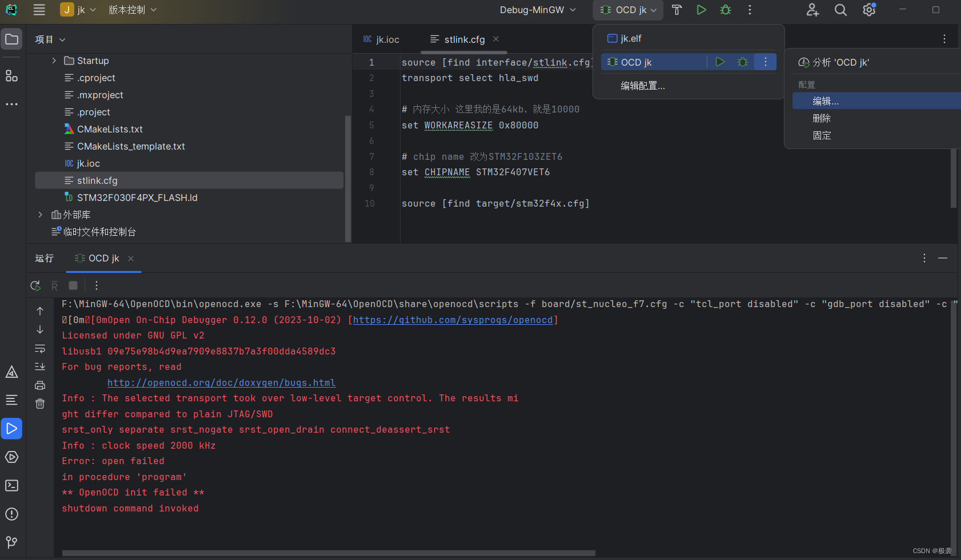This screenshot has height=560, width=961.
Task: Open openocd.org bugs.html link
Action: click(x=222, y=382)
